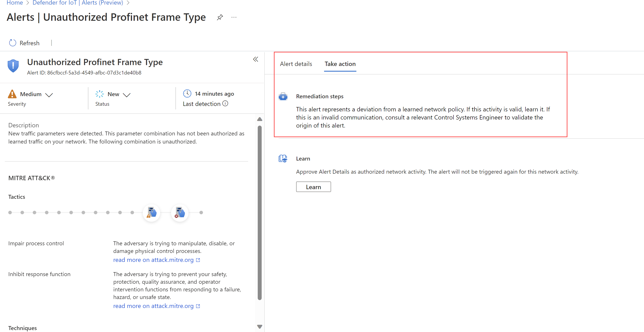
Task: Click the Learn button
Action: pyautogui.click(x=313, y=186)
